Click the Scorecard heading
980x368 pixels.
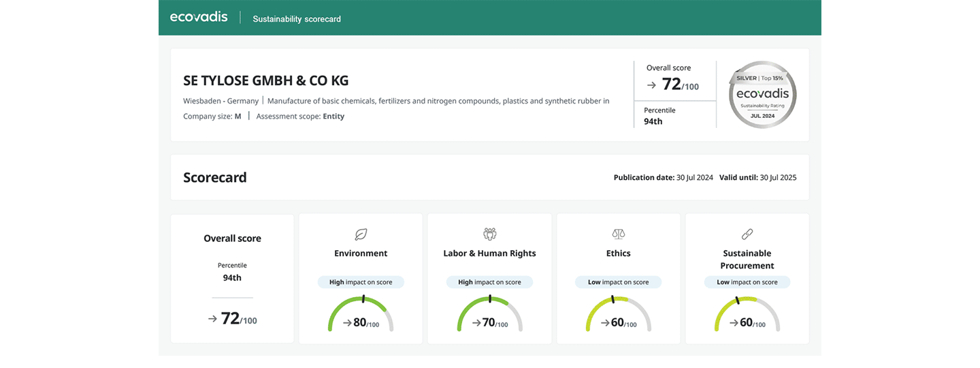click(x=215, y=178)
